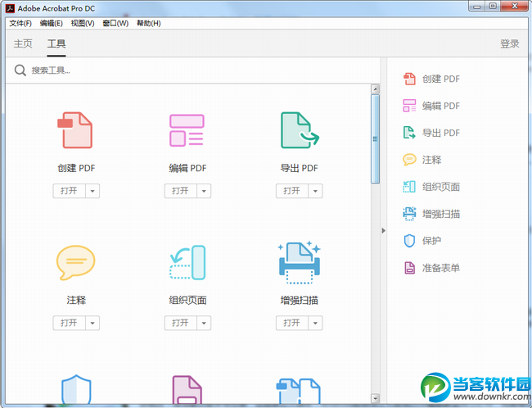Click the 登录 sign-in link
The width and height of the screenshot is (532, 408).
click(x=510, y=43)
